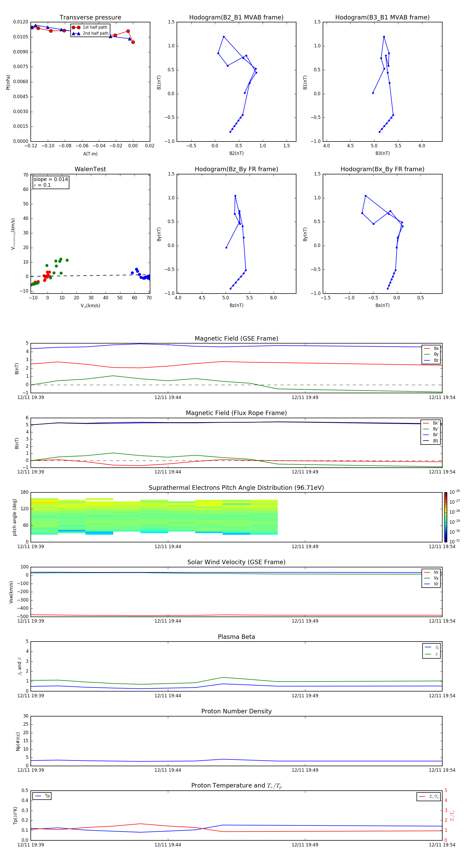
Task: Click the 'Hodogram(B2_B1 MVAB frame)' title
Action: (236, 18)
